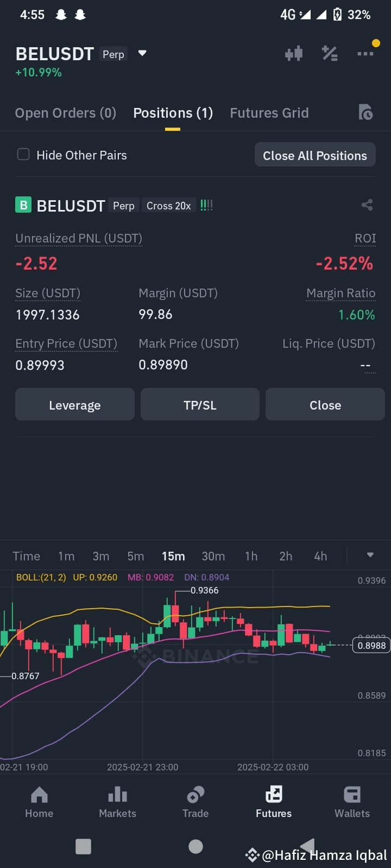This screenshot has height=868, width=391.
Task: Tap the 1997.1336 size value
Action: coord(48,315)
